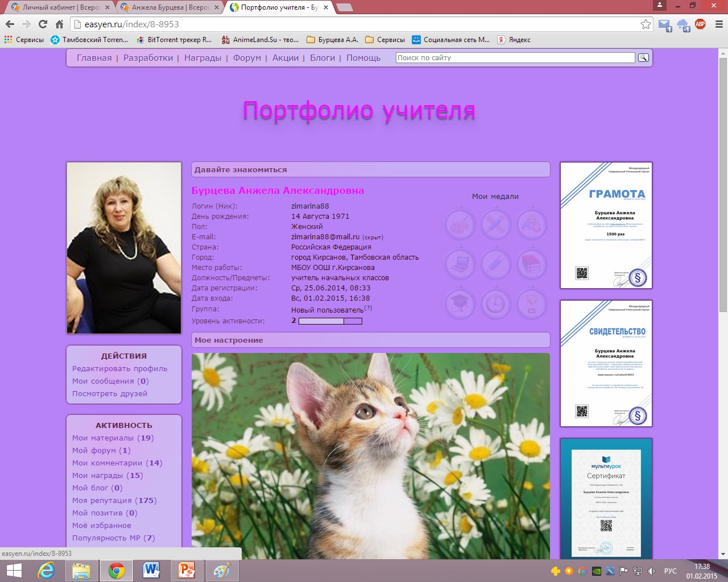
Task: Reload the page with the refresh icon
Action: tap(43, 24)
